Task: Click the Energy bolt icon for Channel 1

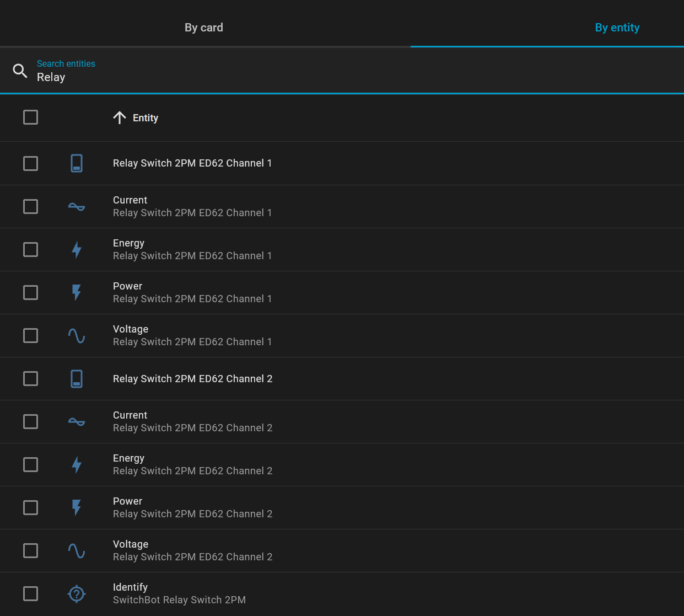Action: [77, 250]
